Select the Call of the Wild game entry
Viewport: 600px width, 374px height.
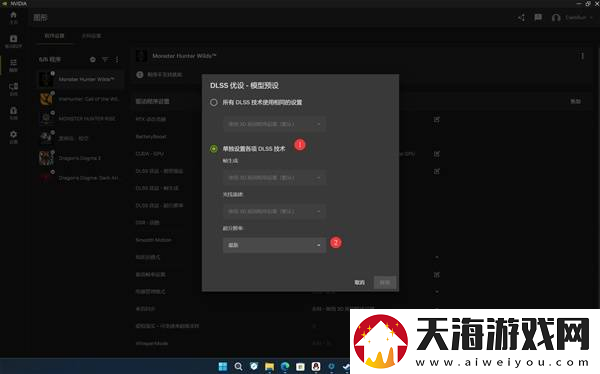tap(80, 99)
